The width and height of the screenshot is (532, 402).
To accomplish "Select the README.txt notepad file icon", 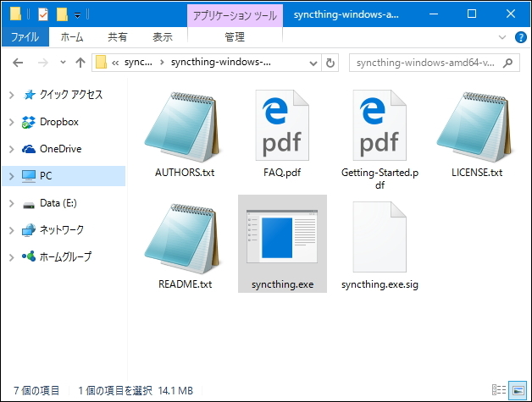I will pyautogui.click(x=184, y=239).
